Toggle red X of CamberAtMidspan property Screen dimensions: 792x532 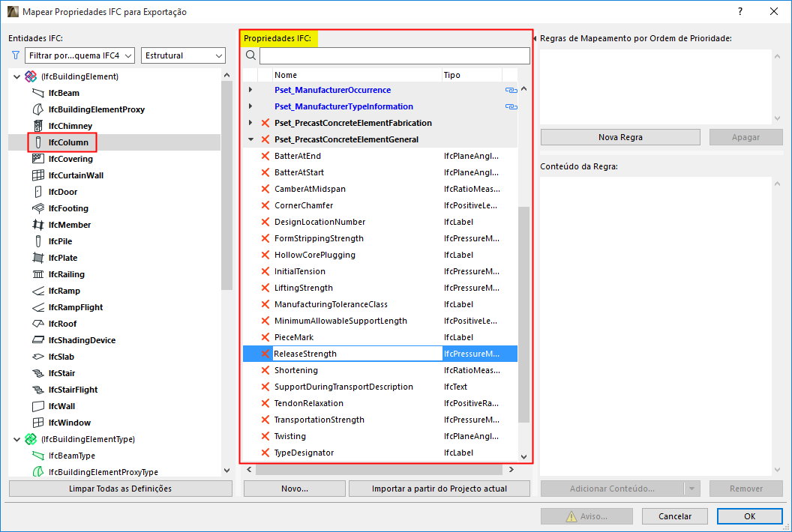(x=265, y=189)
